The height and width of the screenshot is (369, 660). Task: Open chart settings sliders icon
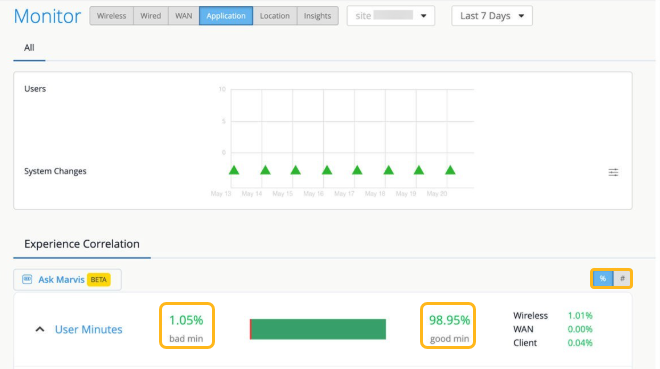pos(613,172)
